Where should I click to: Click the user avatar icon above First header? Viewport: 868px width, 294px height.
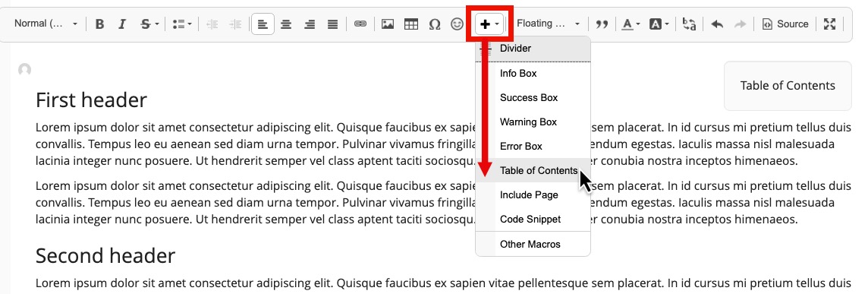tap(24, 71)
